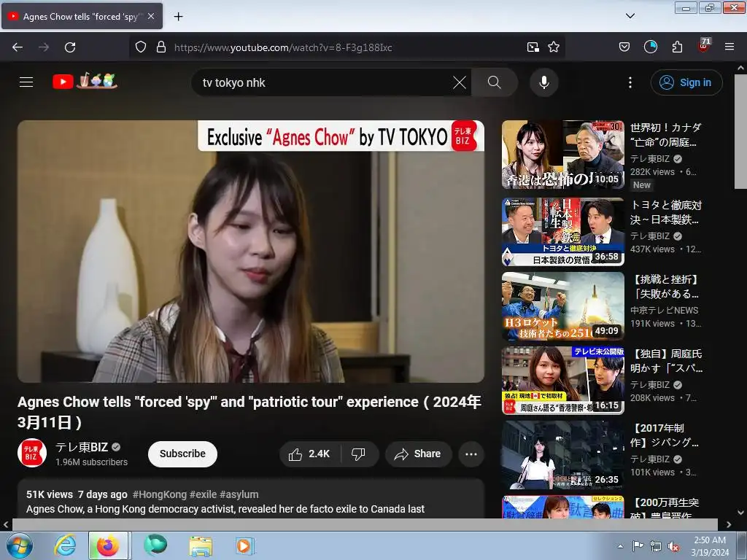Click the #exile hashtag

pyautogui.click(x=203, y=494)
